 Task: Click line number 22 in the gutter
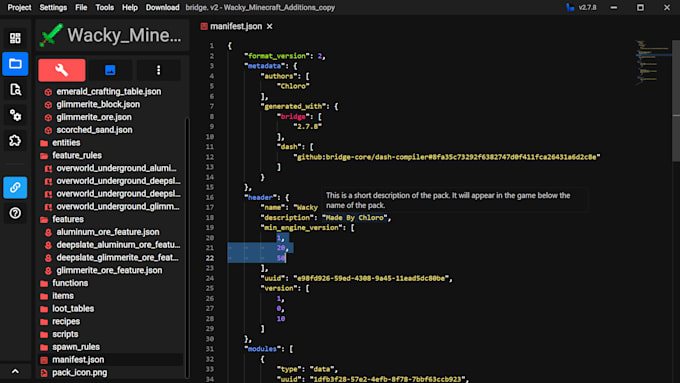(209, 258)
